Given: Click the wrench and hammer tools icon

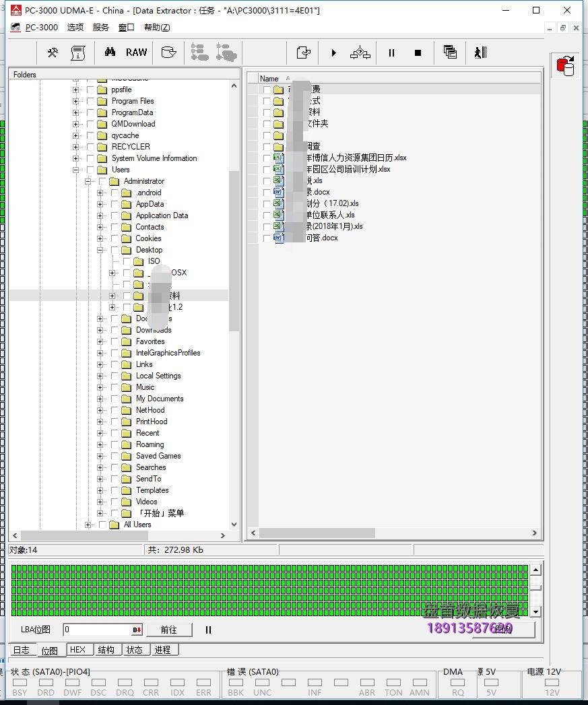Looking at the screenshot, I should tap(53, 53).
